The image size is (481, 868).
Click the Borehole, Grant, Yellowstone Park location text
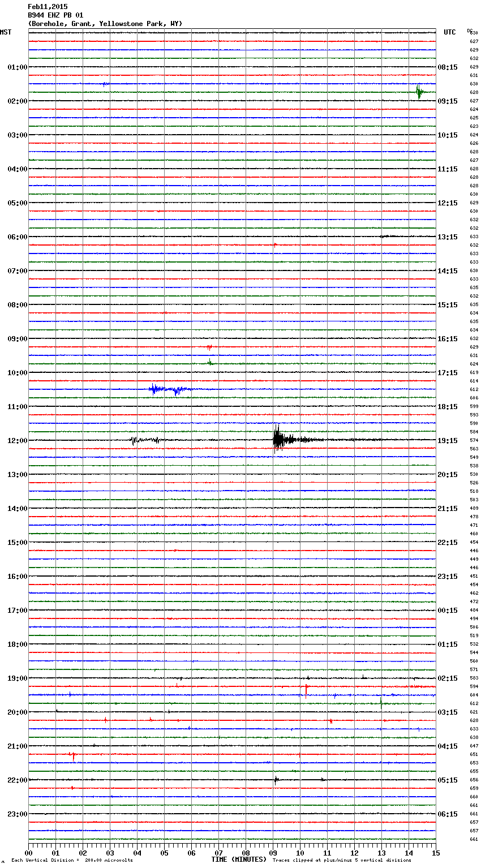pos(105,24)
